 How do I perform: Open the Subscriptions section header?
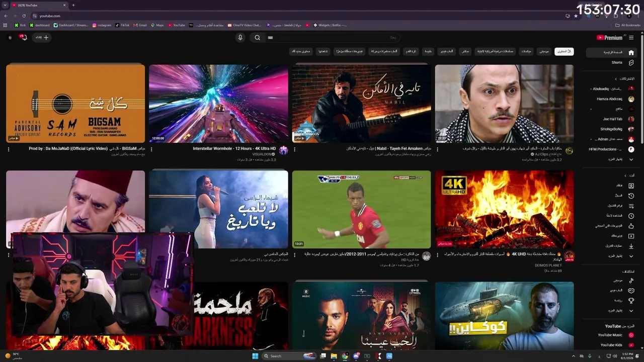tap(624, 79)
